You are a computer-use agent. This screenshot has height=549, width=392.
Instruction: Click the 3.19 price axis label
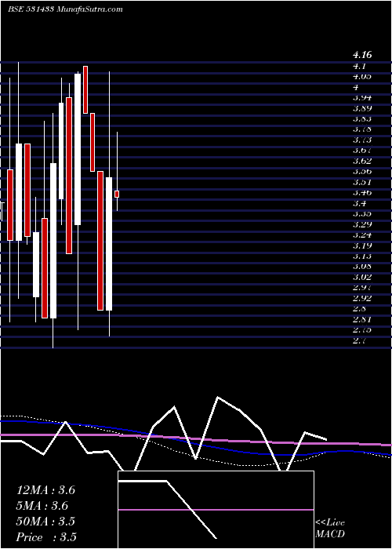362,245
